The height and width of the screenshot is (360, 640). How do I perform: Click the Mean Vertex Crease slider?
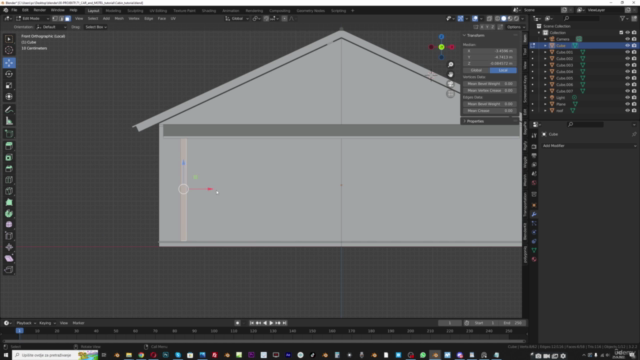point(490,90)
